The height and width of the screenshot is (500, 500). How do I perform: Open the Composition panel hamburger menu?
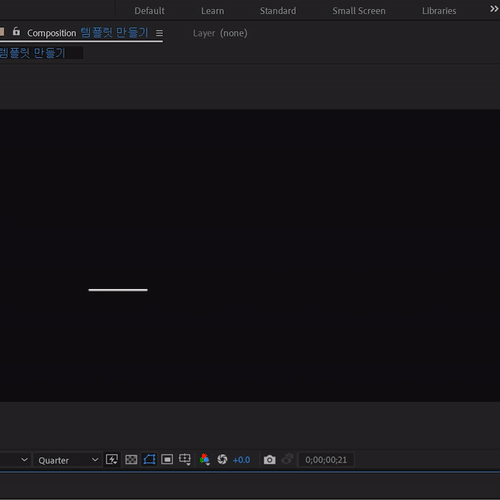(159, 33)
